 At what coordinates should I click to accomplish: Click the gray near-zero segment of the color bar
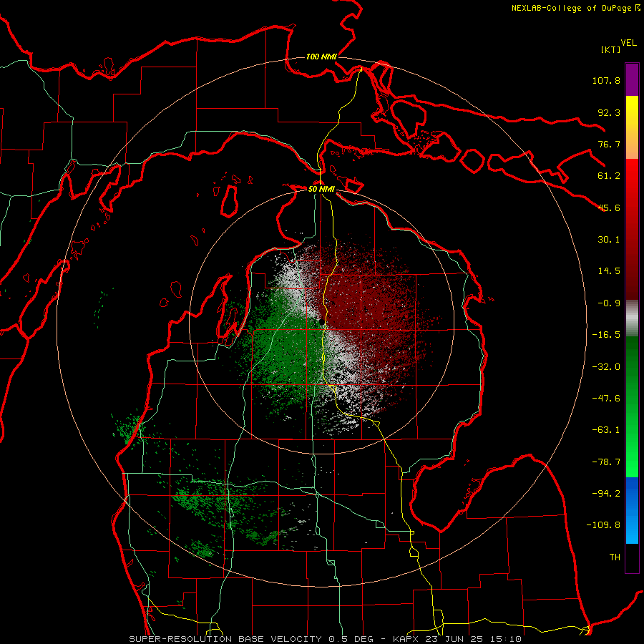(632, 318)
